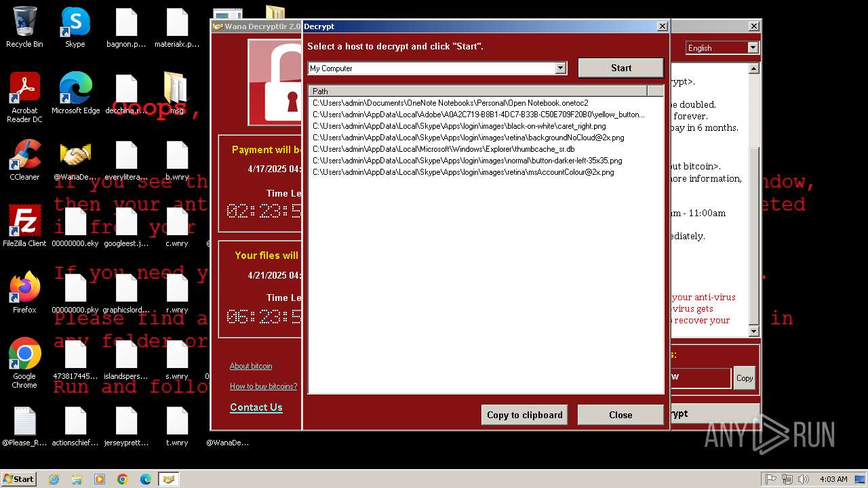This screenshot has height=488, width=868.
Task: Click the scroll down arrow in message box
Action: (753, 331)
